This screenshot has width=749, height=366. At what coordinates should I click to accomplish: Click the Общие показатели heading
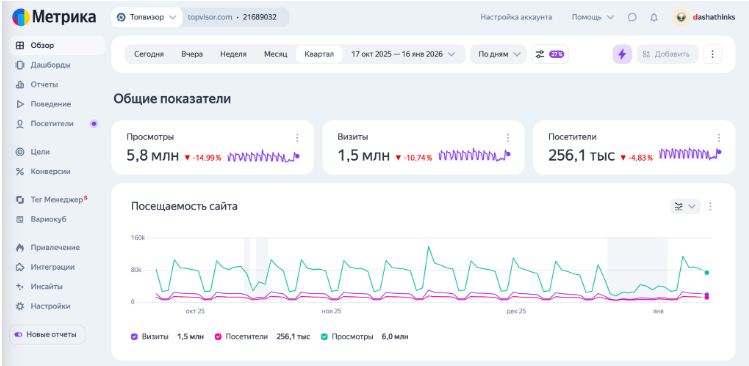[172, 99]
